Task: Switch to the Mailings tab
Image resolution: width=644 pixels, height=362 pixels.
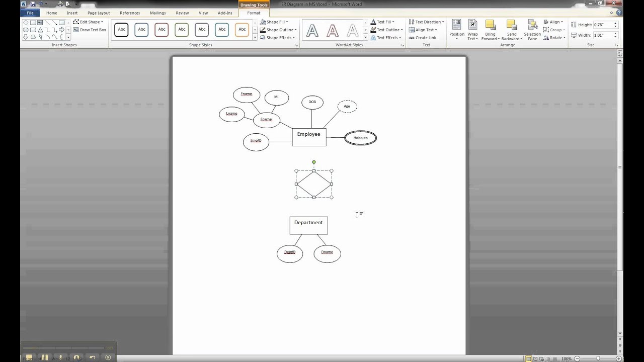Action: tap(157, 13)
